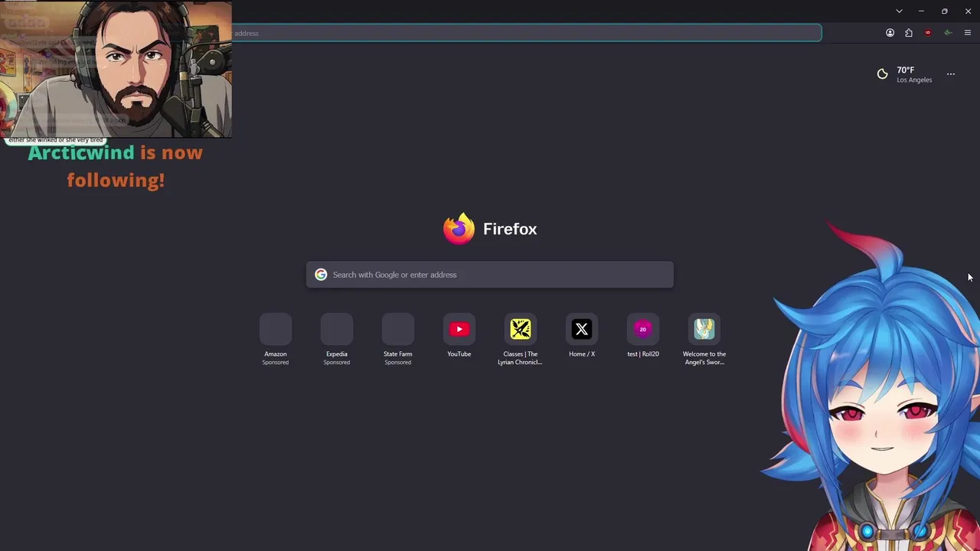This screenshot has width=980, height=551.
Task: Open the Firefox hamburger application menu
Action: click(x=968, y=33)
